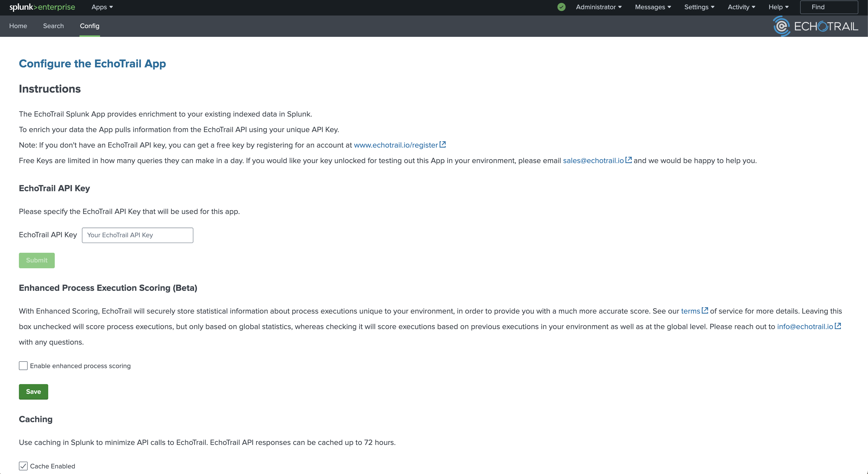Open the Help dropdown
868x474 pixels.
pyautogui.click(x=778, y=7)
